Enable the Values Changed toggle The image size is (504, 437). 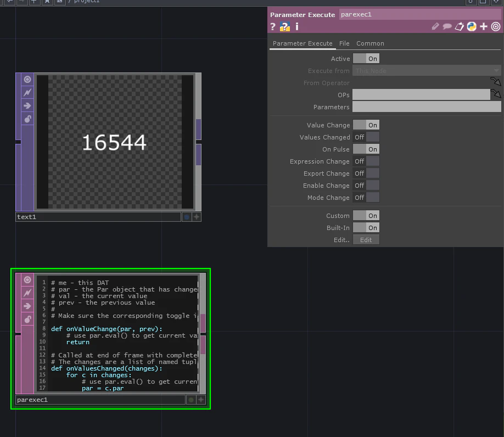366,137
